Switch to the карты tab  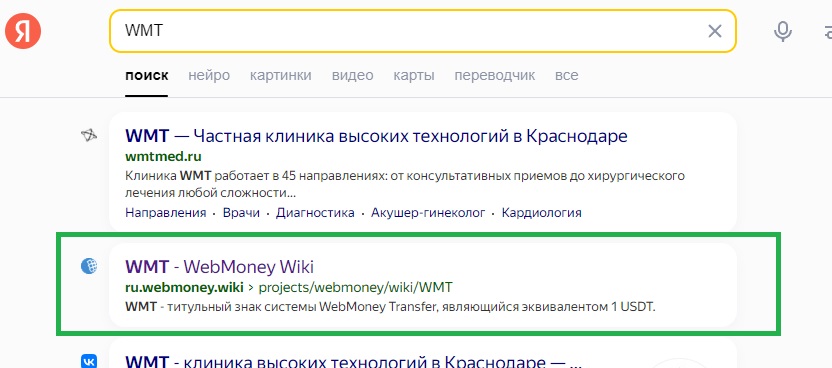(x=414, y=75)
